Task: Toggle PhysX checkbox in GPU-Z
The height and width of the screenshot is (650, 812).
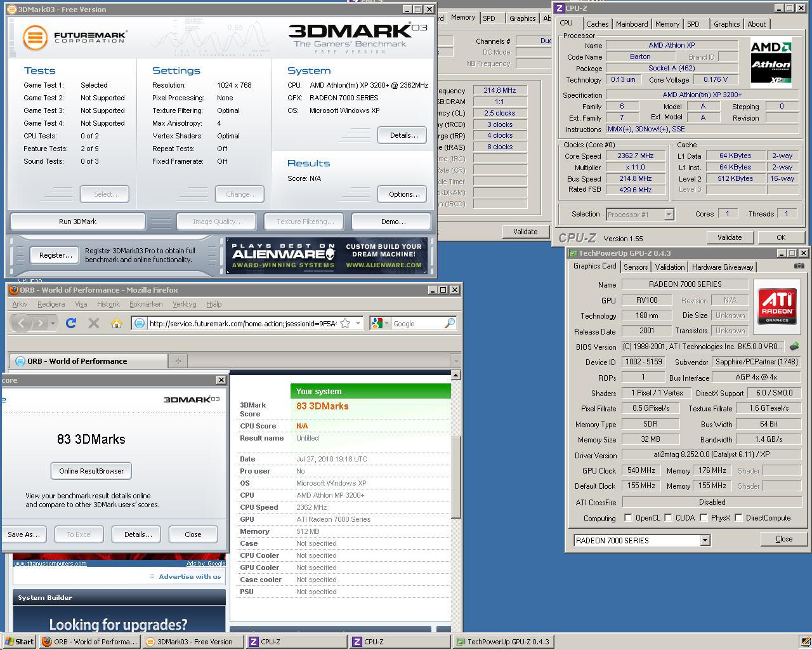Action: pyautogui.click(x=704, y=517)
